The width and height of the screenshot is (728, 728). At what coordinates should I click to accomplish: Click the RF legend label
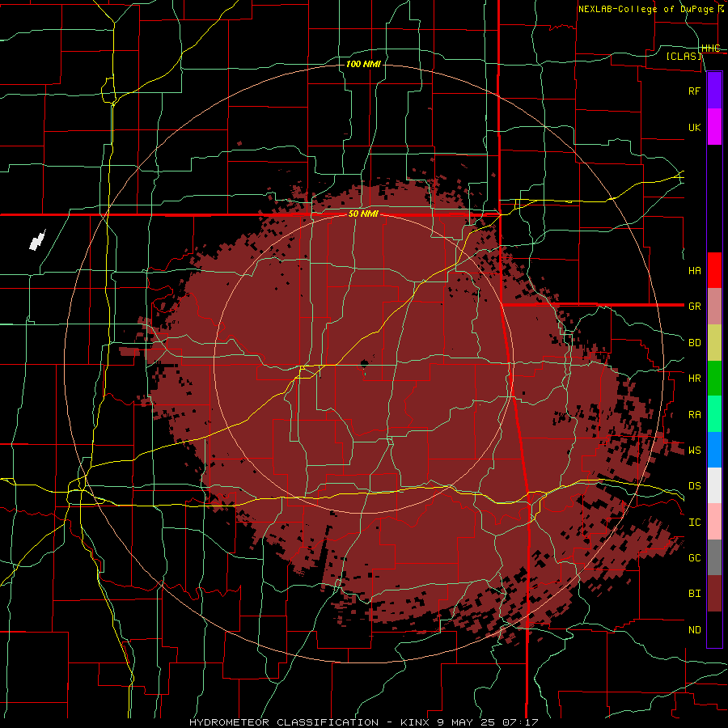(x=694, y=91)
